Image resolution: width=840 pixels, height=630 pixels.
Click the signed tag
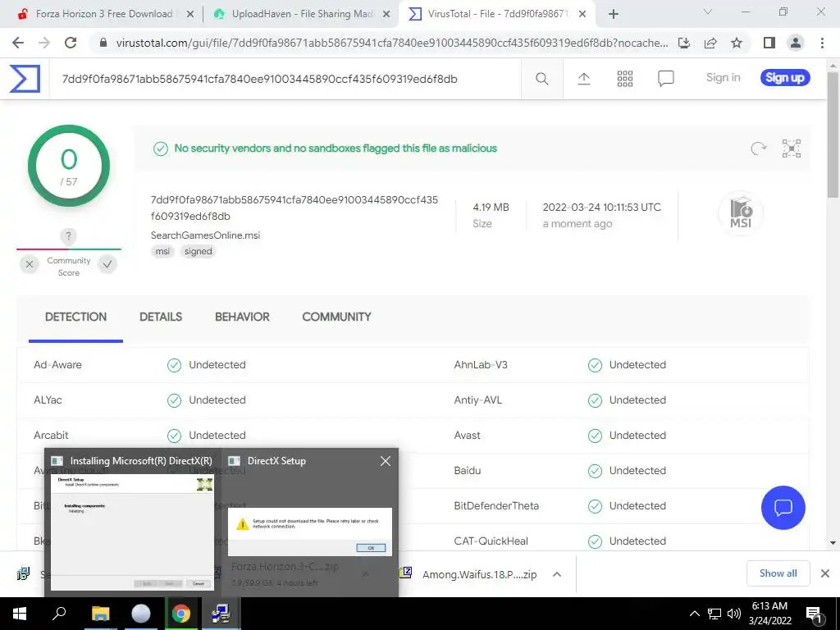199,251
